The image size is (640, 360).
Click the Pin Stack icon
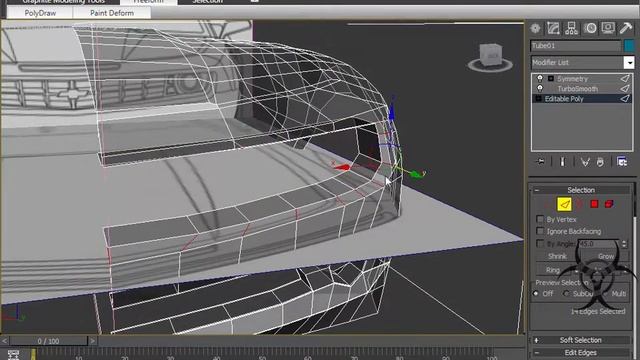(x=540, y=162)
